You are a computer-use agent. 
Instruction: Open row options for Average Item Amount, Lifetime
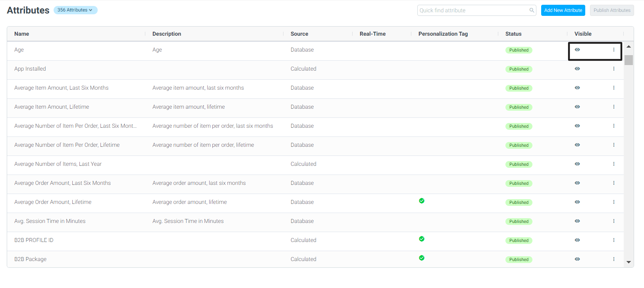(613, 107)
